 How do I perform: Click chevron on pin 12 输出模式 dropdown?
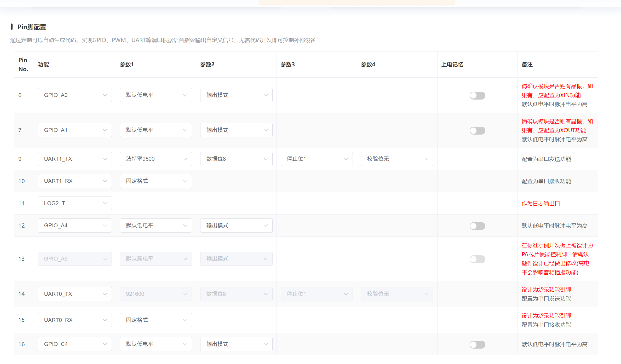click(x=266, y=226)
